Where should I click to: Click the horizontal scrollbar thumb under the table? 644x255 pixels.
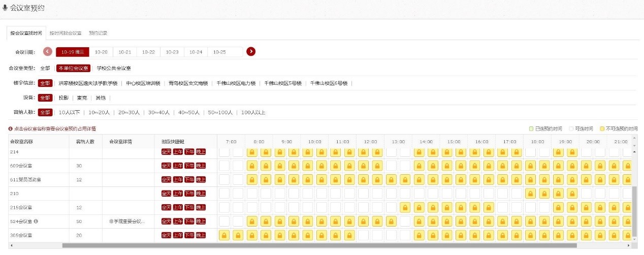pos(319,245)
